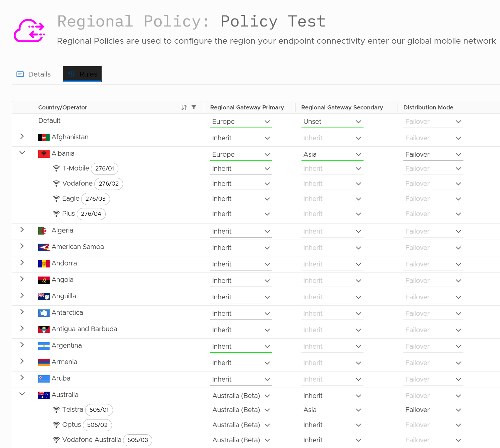Screen dimensions: 500x448
Task: Open Default secondary gateway dropdown showing Unset
Action: click(332, 121)
